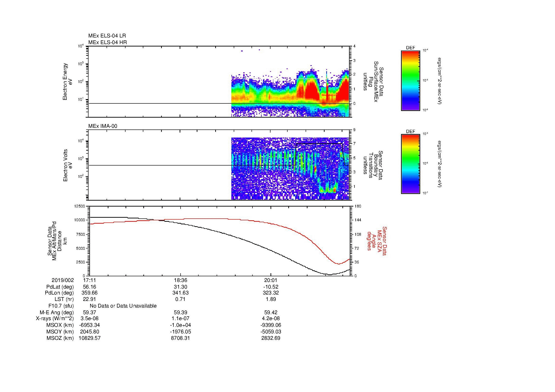Click the 180 SZA axis tick
The height and width of the screenshot is (392, 555).
tap(358, 206)
